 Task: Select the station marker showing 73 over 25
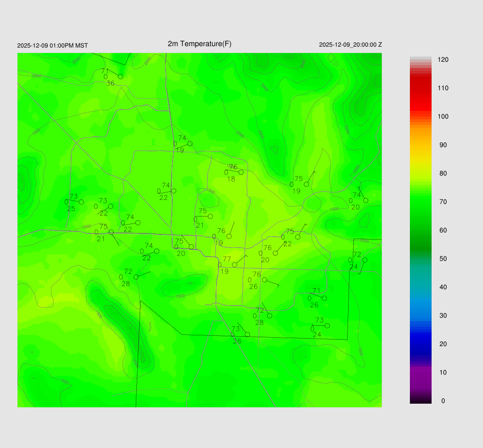point(81,202)
